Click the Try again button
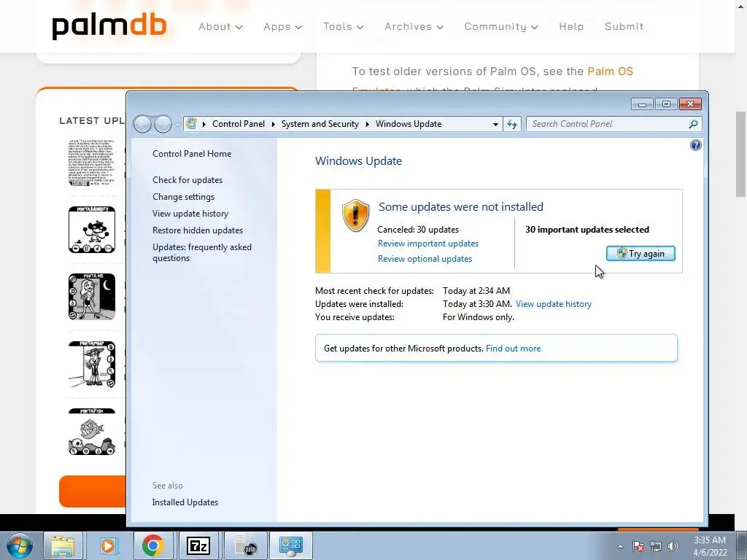The height and width of the screenshot is (560, 747). point(640,253)
